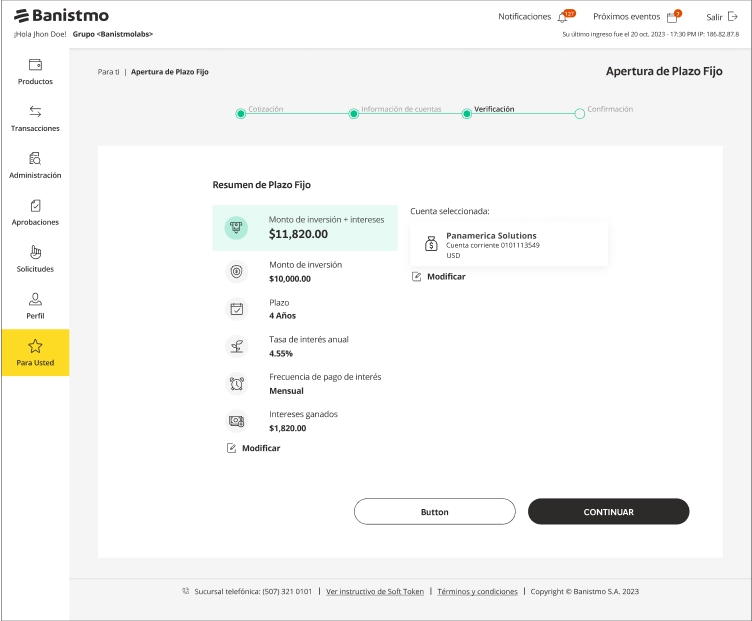
Task: Click the Resumen de Plazo Fijo heading
Action: point(261,185)
